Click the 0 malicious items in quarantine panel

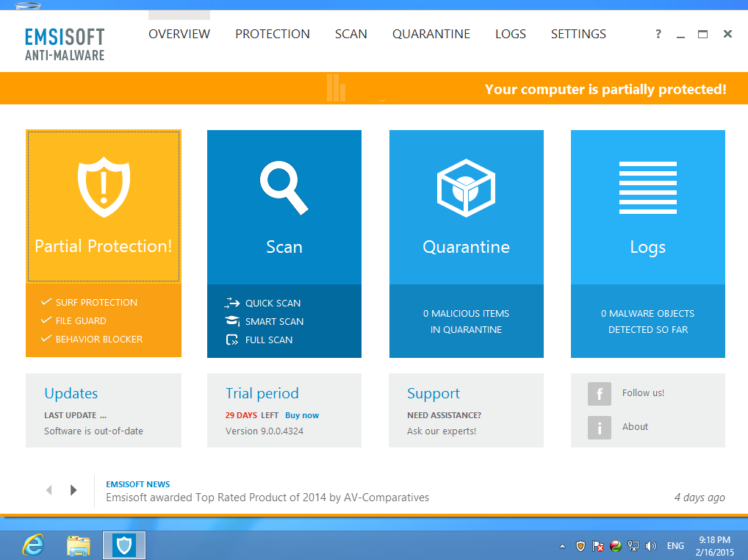click(x=466, y=321)
